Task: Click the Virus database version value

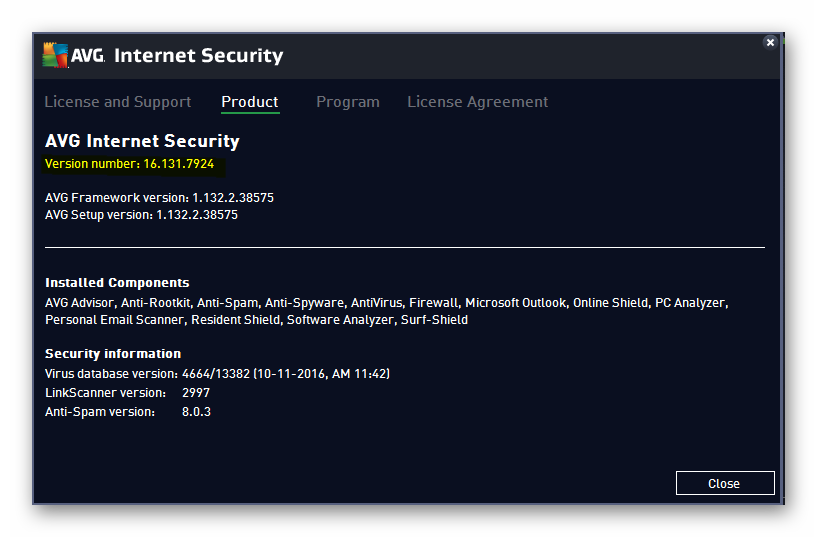Action: tap(286, 374)
